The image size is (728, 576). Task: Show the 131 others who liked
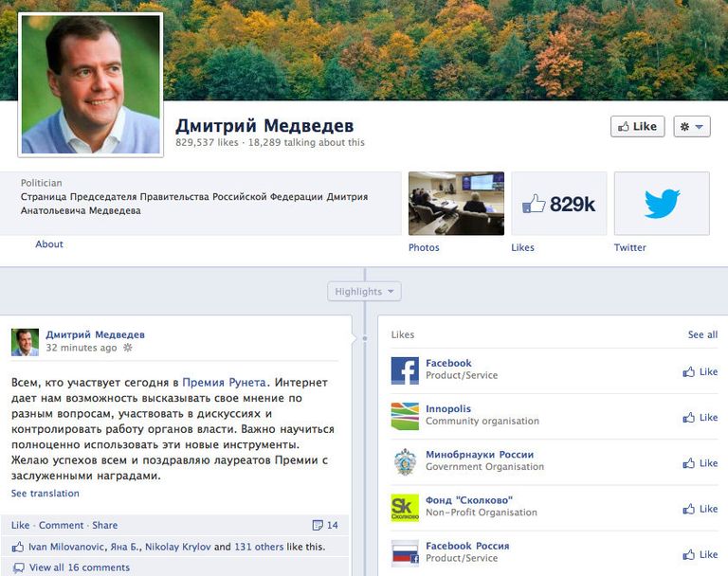coord(259,547)
